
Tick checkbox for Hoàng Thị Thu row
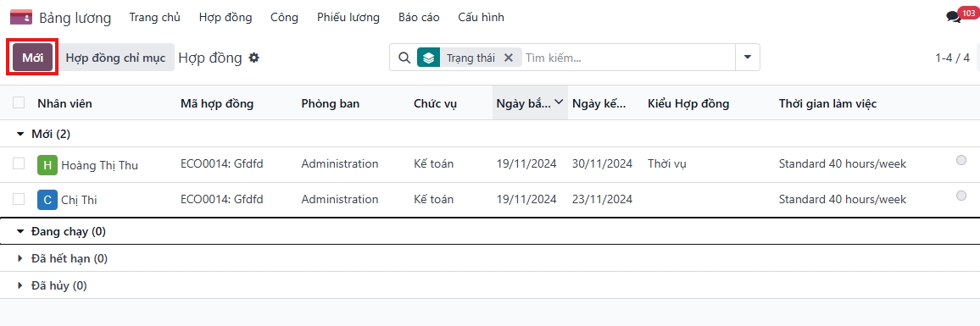pyautogui.click(x=19, y=163)
